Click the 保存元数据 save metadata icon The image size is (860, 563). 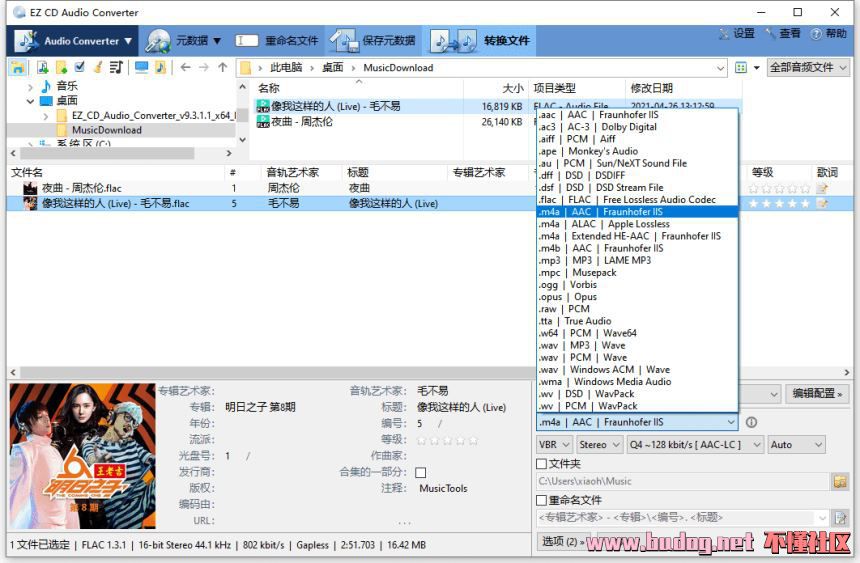pyautogui.click(x=343, y=41)
